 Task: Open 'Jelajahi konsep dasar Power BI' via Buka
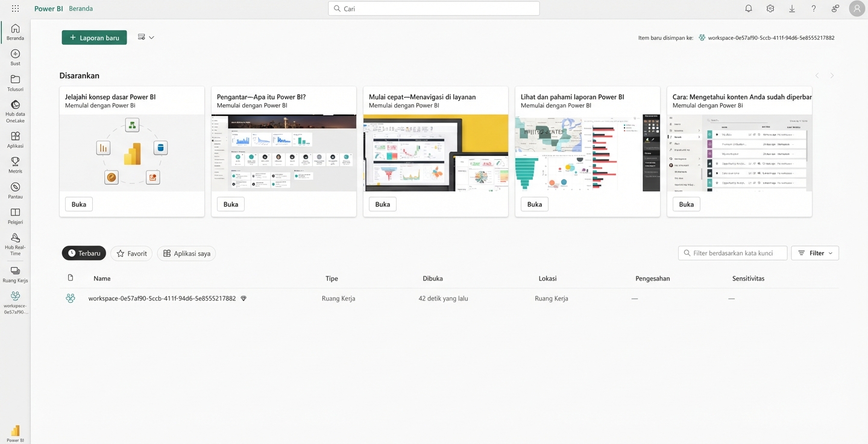78,204
